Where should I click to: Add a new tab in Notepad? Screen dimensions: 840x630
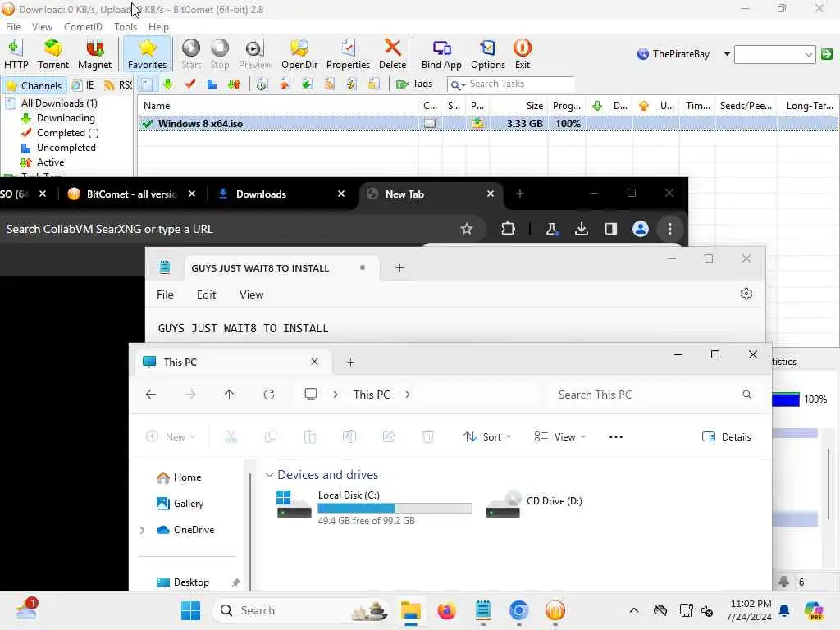point(399,268)
